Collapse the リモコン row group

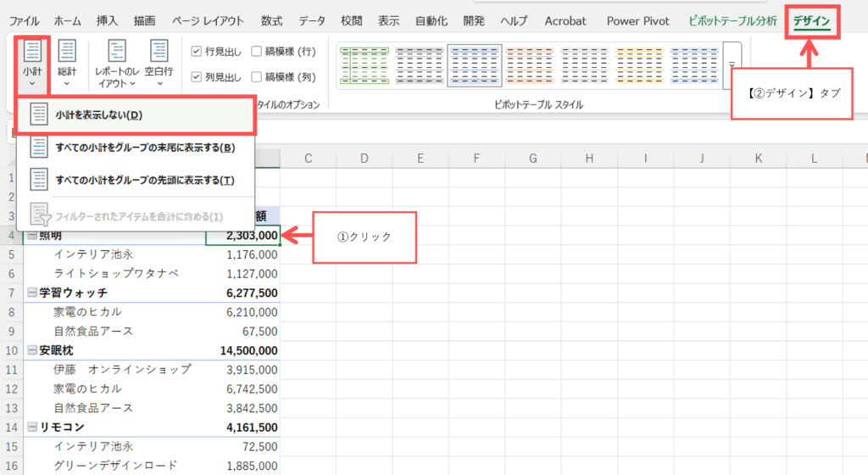pos(31,427)
